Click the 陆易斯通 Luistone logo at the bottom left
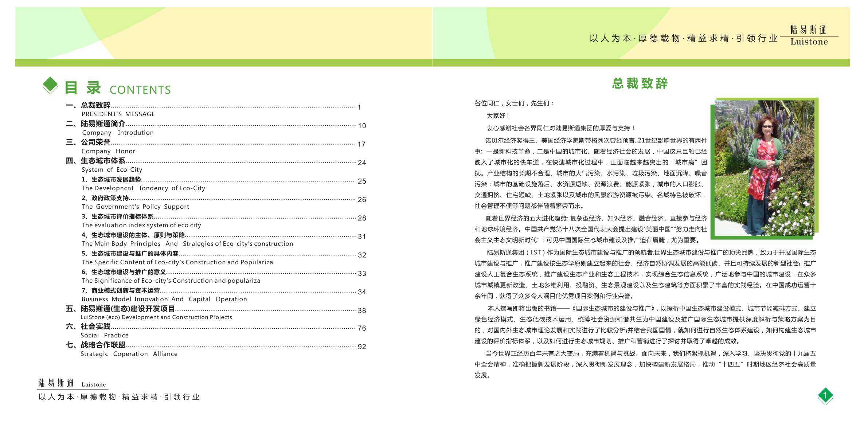The image size is (868, 434). (72, 383)
